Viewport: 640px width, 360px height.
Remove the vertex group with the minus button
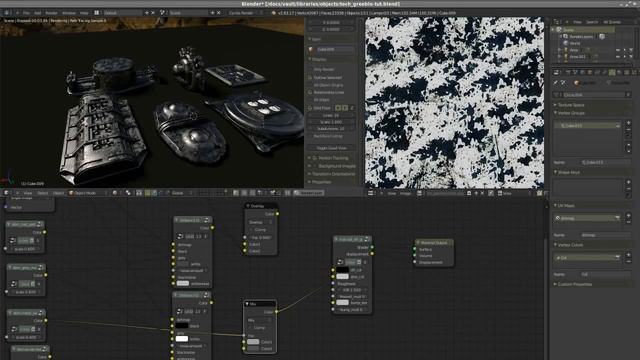click(x=628, y=130)
